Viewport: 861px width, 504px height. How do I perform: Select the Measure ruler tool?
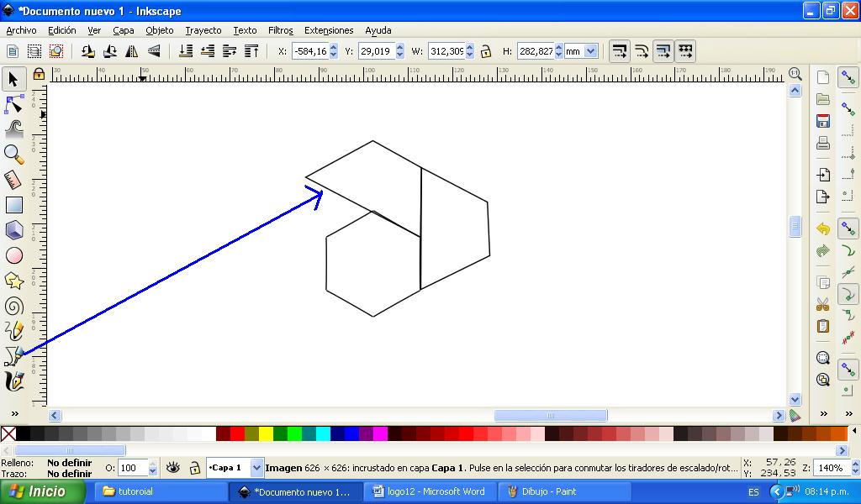click(13, 180)
